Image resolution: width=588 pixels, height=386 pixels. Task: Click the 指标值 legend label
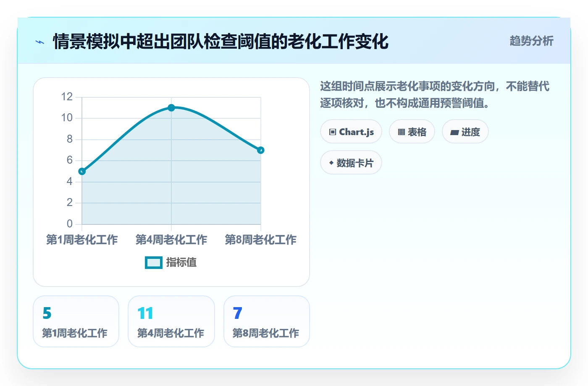coord(181,262)
